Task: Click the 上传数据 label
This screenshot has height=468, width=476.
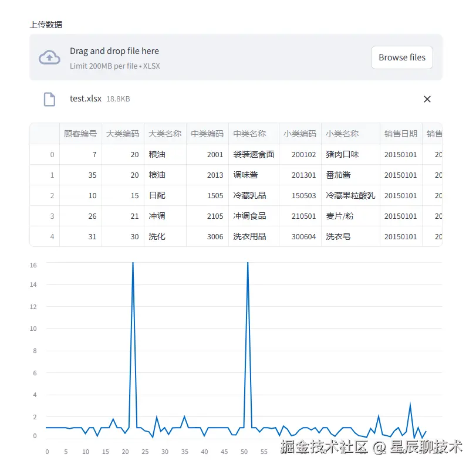Action: pos(46,25)
